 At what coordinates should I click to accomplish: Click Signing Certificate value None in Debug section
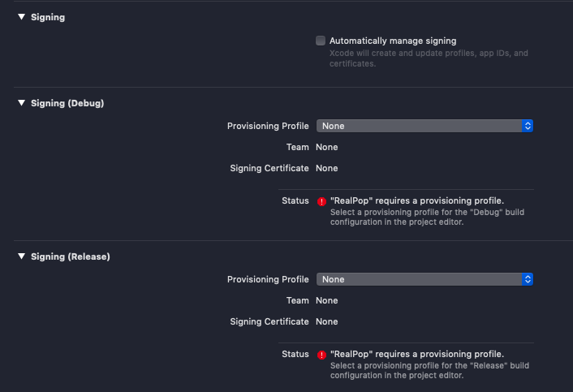pyautogui.click(x=326, y=168)
